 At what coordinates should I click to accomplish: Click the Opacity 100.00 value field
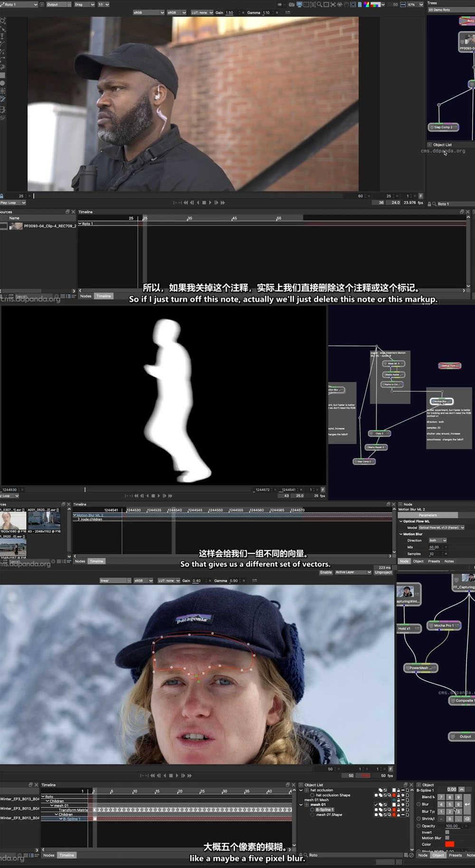pos(452,826)
